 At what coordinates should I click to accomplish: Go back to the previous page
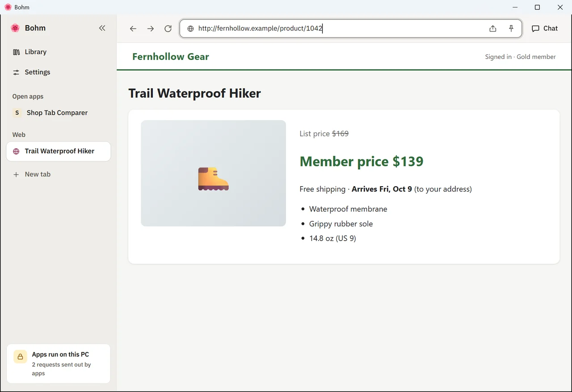click(x=133, y=29)
